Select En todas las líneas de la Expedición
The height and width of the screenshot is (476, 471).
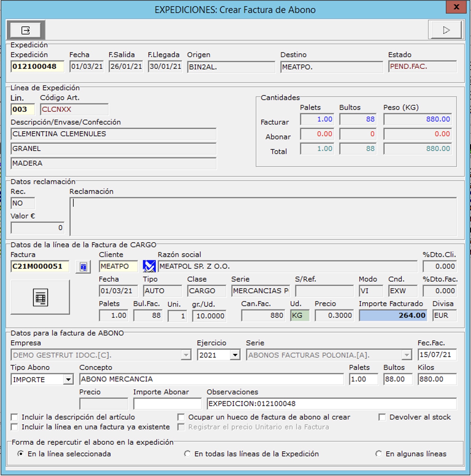(187, 454)
